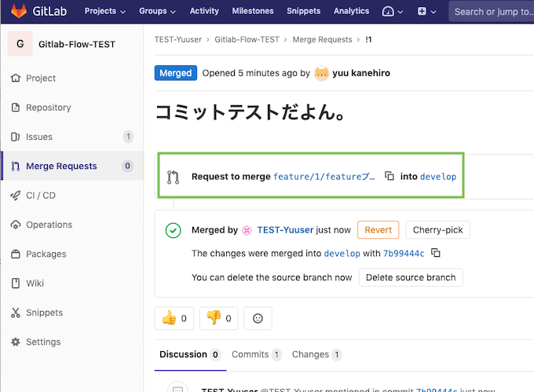This screenshot has height=392, width=534.
Task: Open Snippets in the top navigation bar
Action: coord(303,11)
